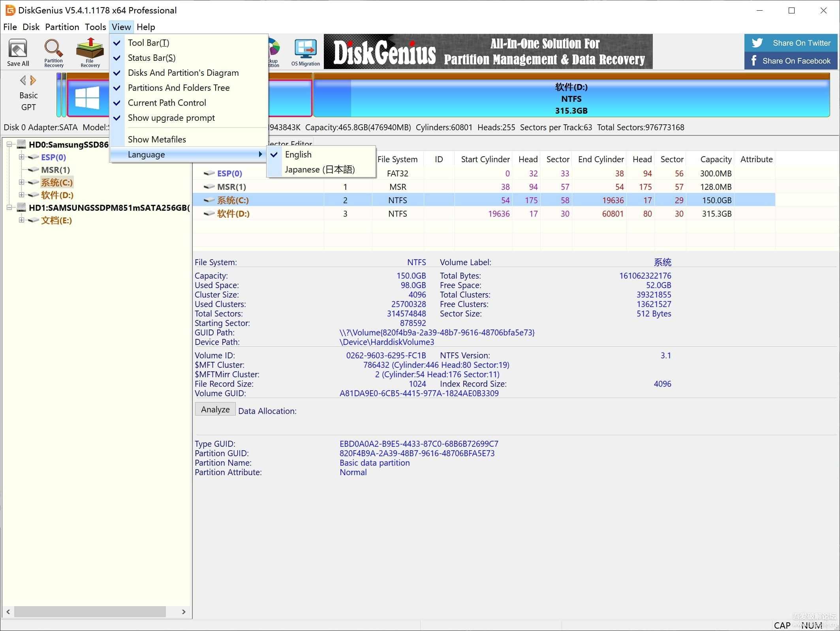Expand the 软件(D:) tree node
The image size is (840, 631).
tap(22, 195)
